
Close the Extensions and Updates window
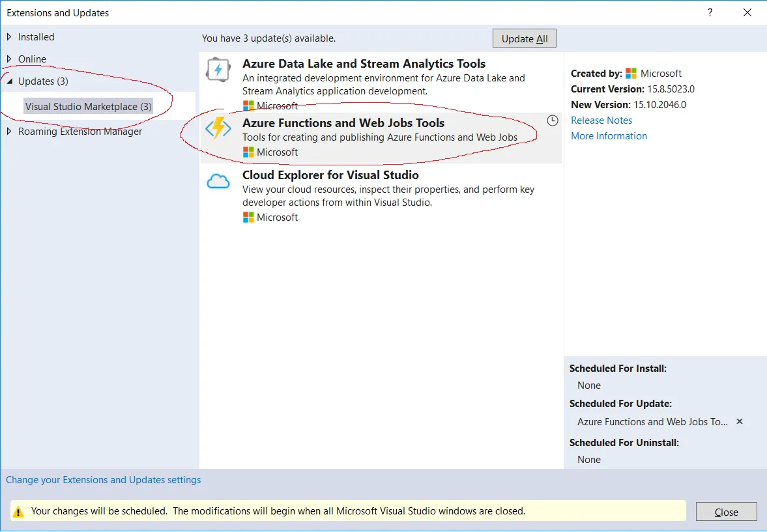(x=747, y=13)
